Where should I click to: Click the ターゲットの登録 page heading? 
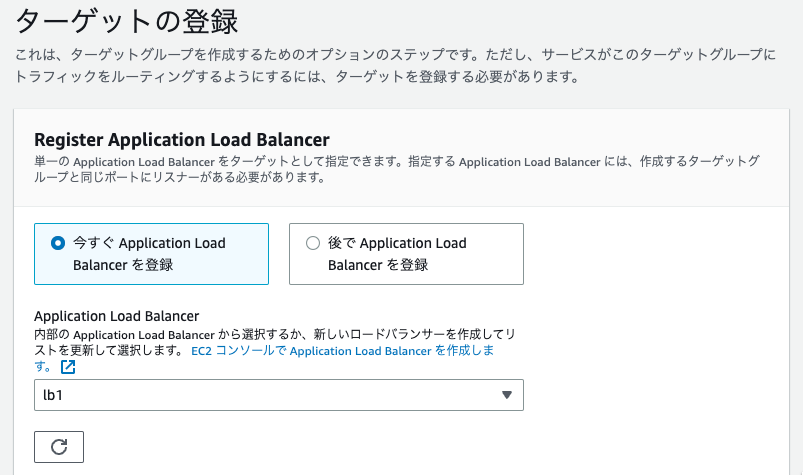[126, 21]
